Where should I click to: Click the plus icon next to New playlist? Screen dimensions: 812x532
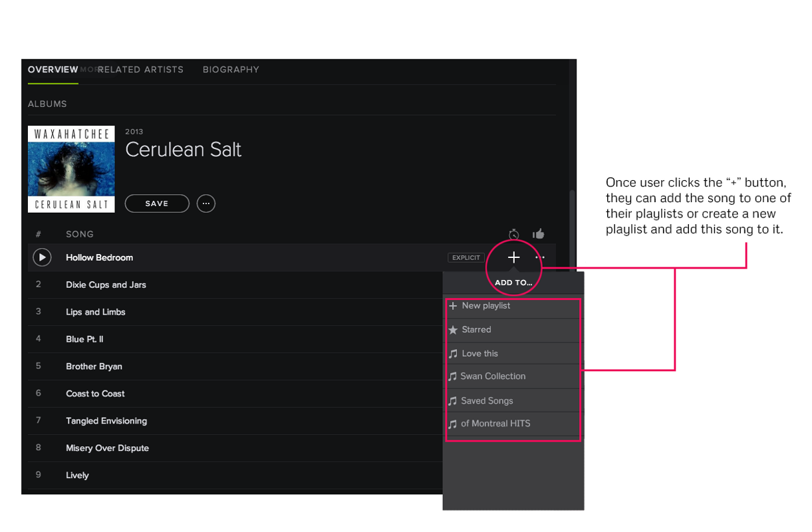pos(452,306)
